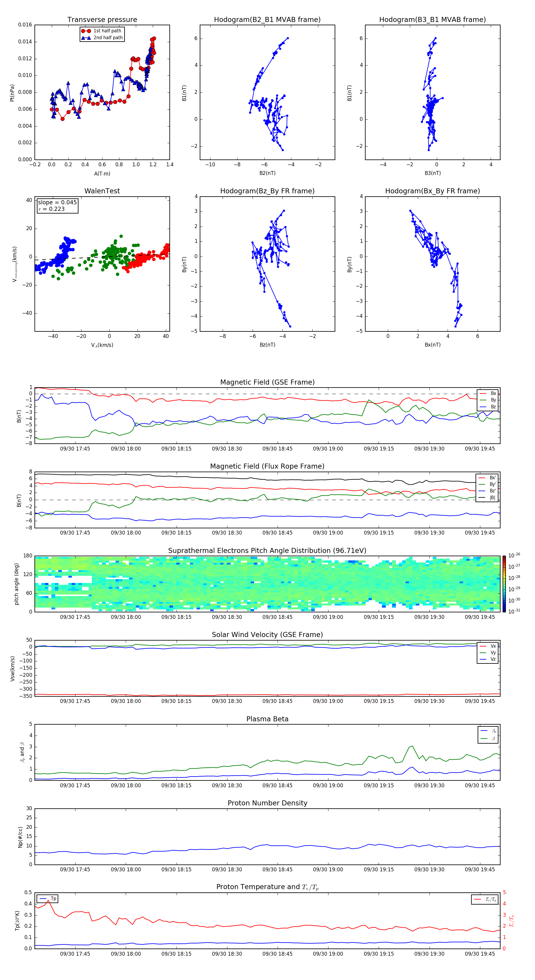Click the "Pt(nPa)" y-axis label
535x980 pixels.
tap(12, 93)
